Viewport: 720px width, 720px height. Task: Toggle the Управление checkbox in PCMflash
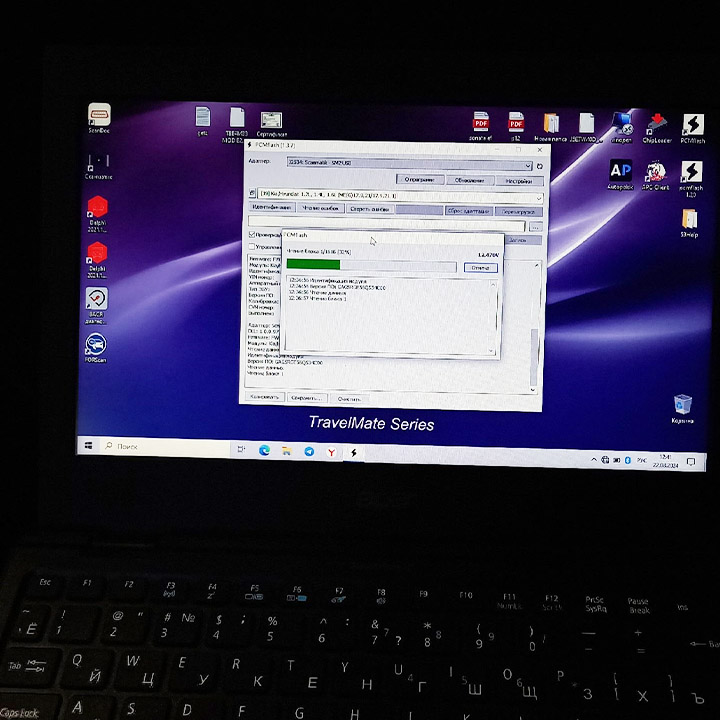(x=252, y=247)
